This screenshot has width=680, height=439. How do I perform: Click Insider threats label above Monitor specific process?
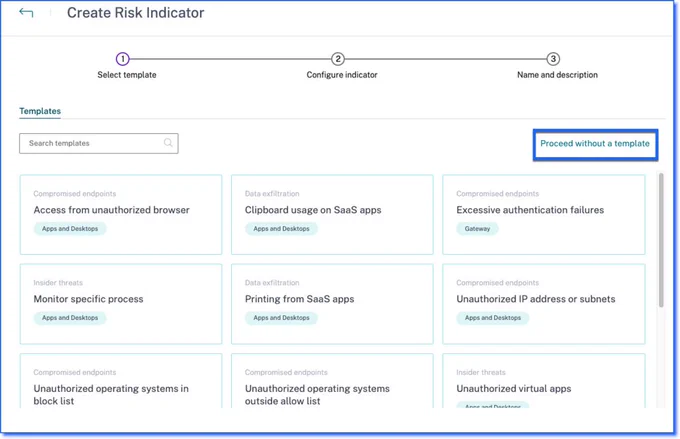point(58,283)
